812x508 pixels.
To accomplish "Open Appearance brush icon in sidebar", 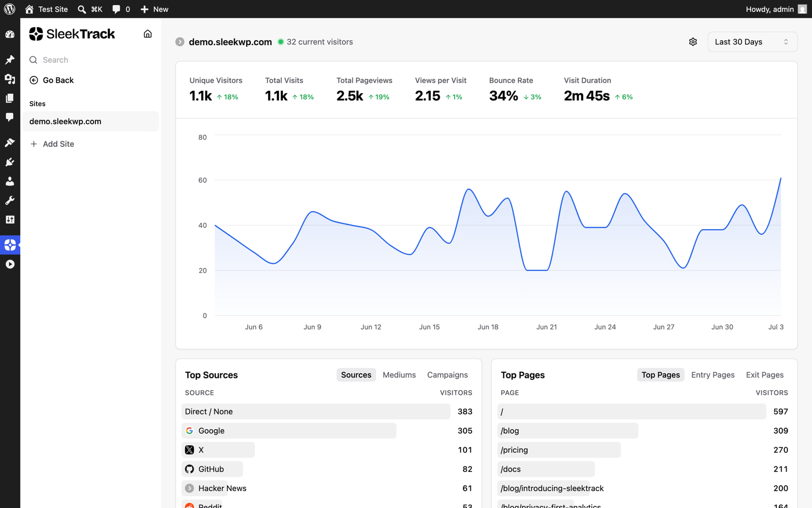I will pos(10,143).
